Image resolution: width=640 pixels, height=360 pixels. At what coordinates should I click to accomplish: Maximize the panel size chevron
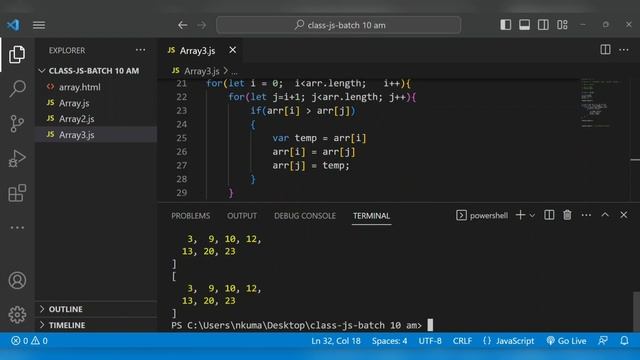(x=605, y=215)
